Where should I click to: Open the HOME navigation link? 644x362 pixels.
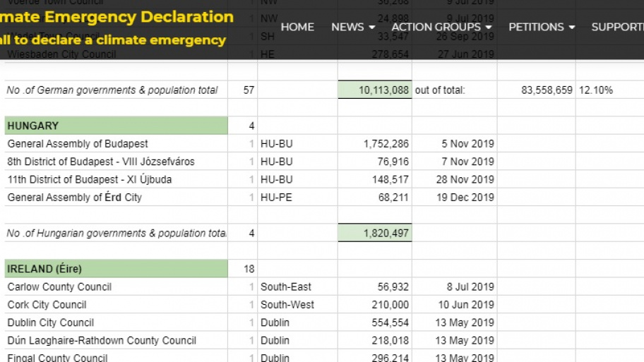(297, 27)
